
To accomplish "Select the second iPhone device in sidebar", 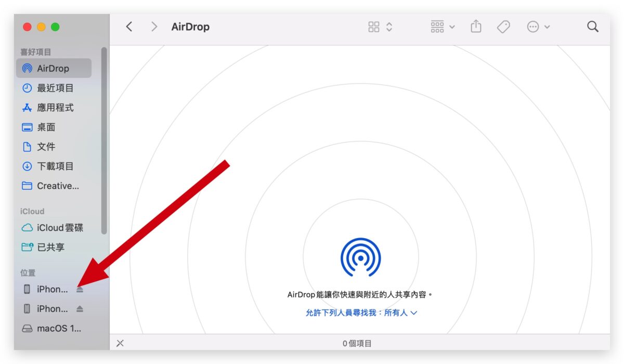I will point(46,309).
